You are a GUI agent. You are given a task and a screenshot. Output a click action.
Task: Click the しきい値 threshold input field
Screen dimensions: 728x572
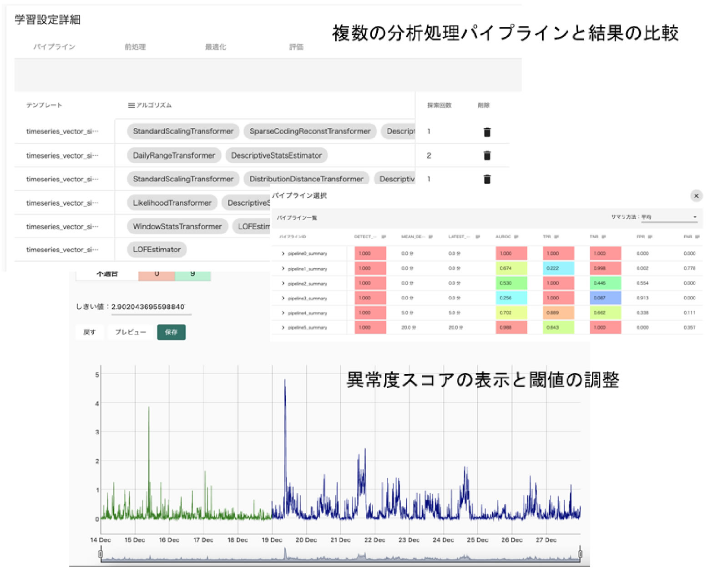(151, 307)
